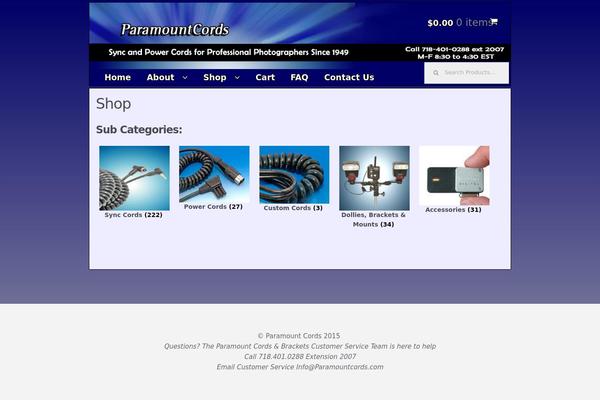
Task: Click the ParamountCords logo
Action: click(175, 29)
